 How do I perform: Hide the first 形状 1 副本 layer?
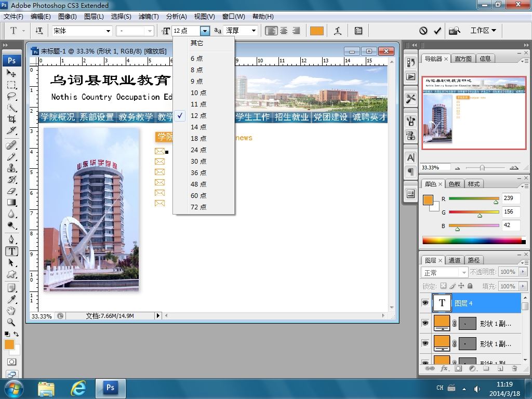click(425, 323)
